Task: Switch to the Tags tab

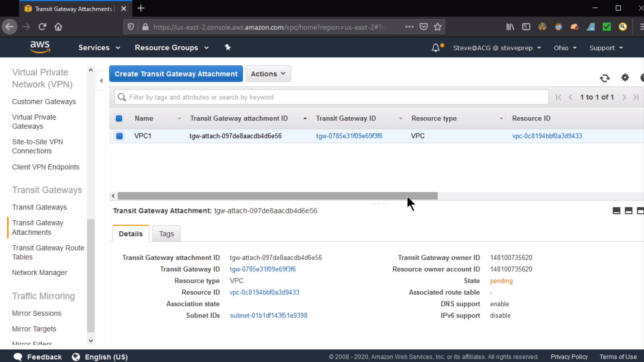Action: (x=166, y=234)
